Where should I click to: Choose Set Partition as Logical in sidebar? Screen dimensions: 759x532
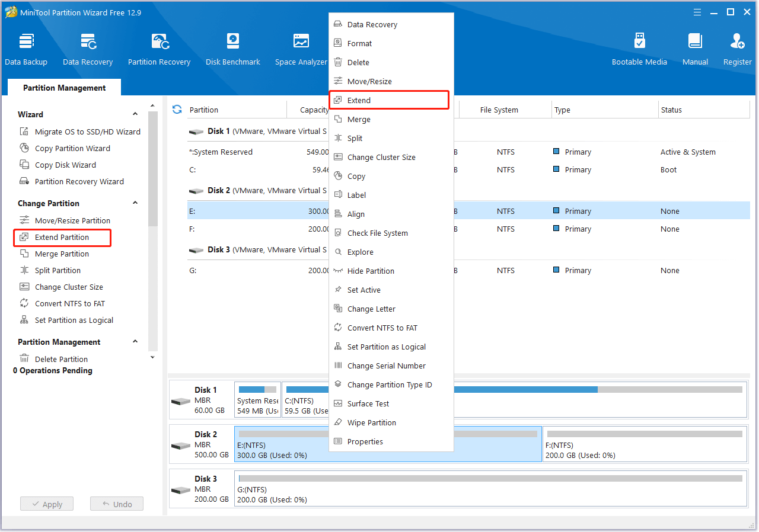pyautogui.click(x=66, y=321)
